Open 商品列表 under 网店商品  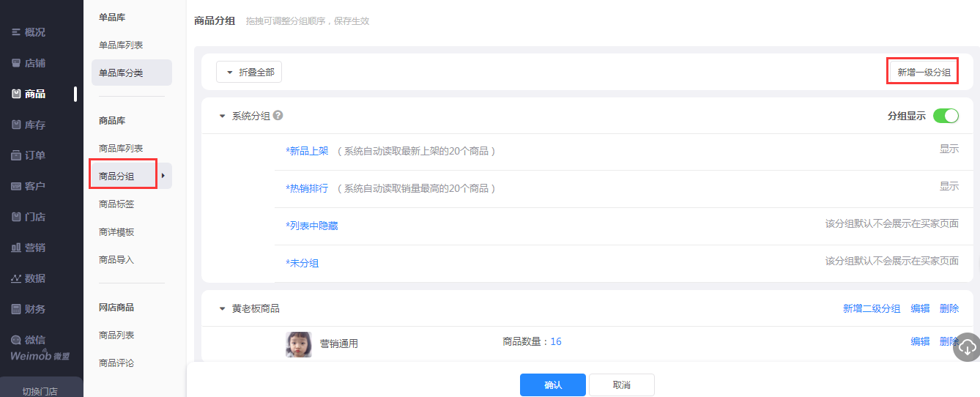116,335
